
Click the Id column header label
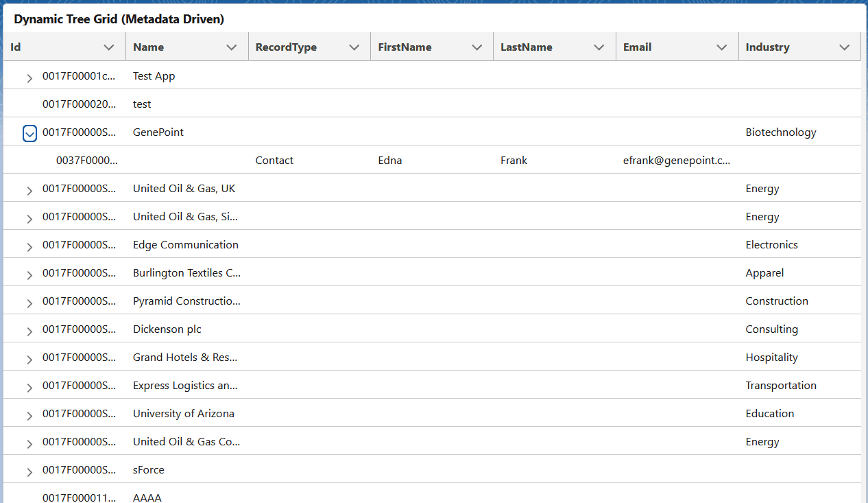[x=16, y=47]
